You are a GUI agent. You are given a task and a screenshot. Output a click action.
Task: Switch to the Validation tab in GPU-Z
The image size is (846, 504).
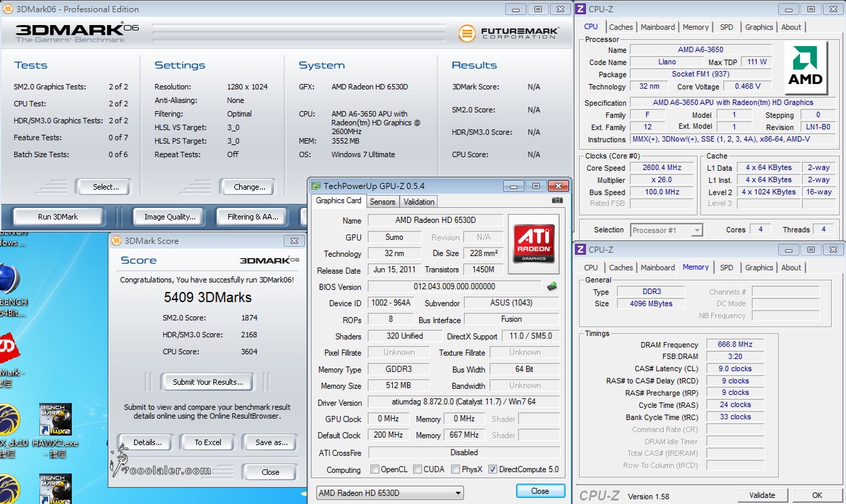tap(419, 202)
